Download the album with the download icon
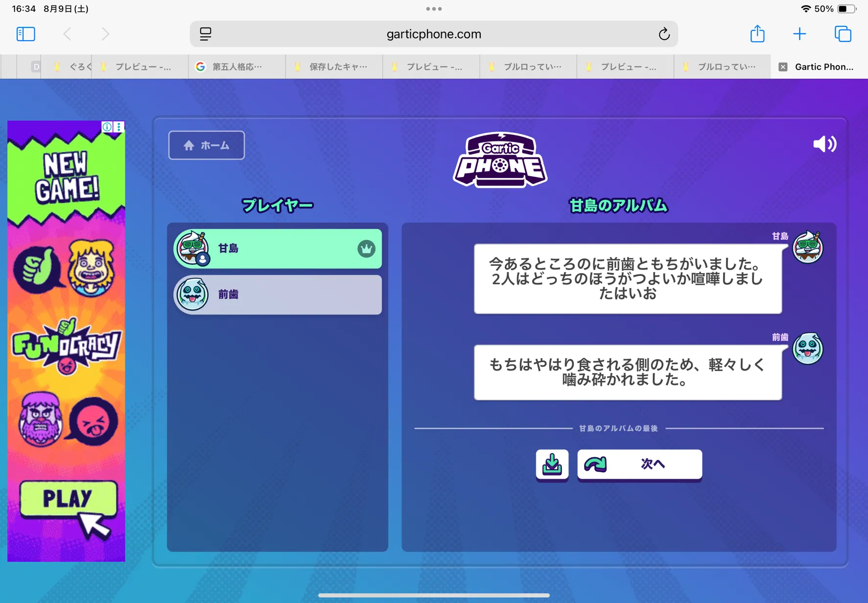 coord(552,464)
